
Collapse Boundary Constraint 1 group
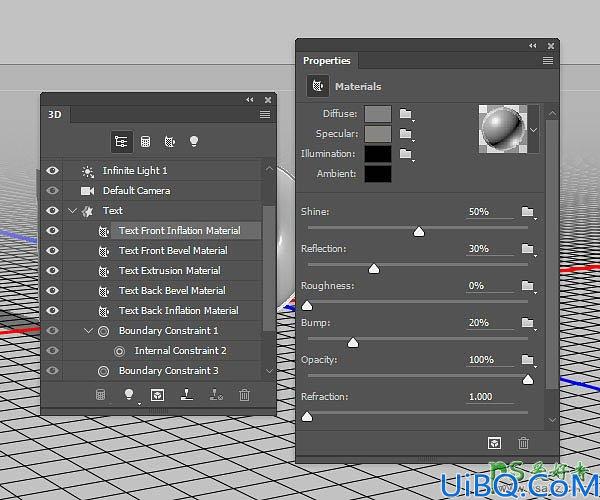(x=88, y=330)
